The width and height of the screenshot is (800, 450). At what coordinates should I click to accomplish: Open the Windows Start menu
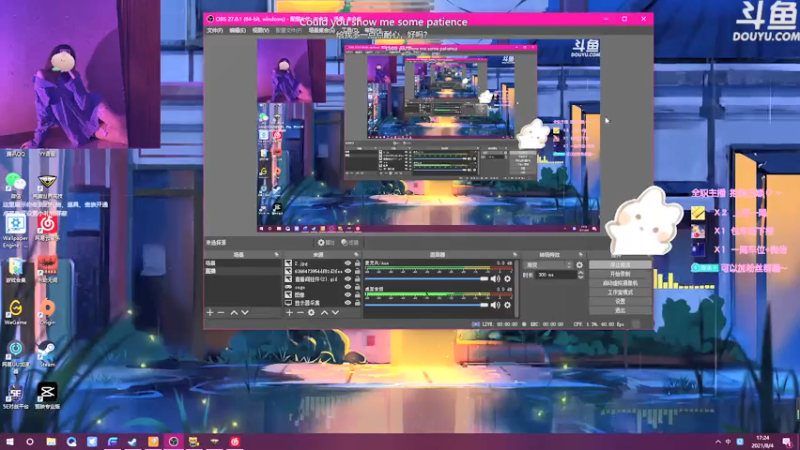(10, 441)
